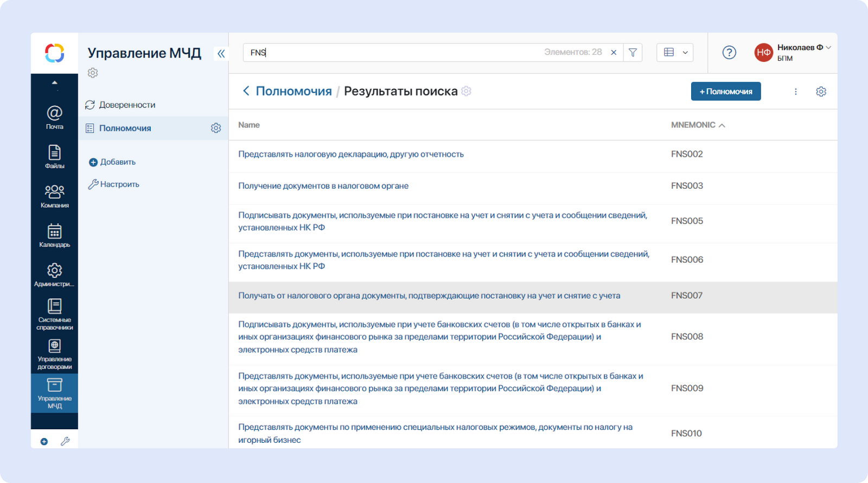Select Управление МЧД in sidebar
Screen dimensions: 868x483
(x=54, y=393)
